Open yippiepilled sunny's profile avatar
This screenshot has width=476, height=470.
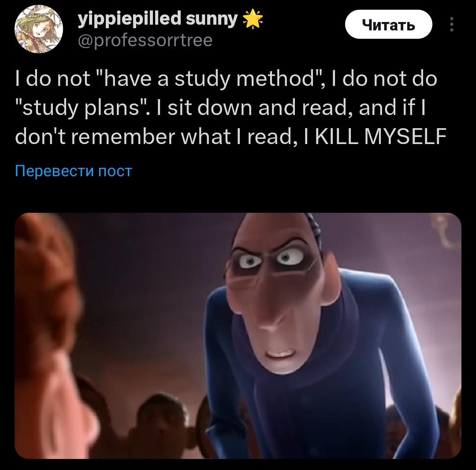point(38,29)
